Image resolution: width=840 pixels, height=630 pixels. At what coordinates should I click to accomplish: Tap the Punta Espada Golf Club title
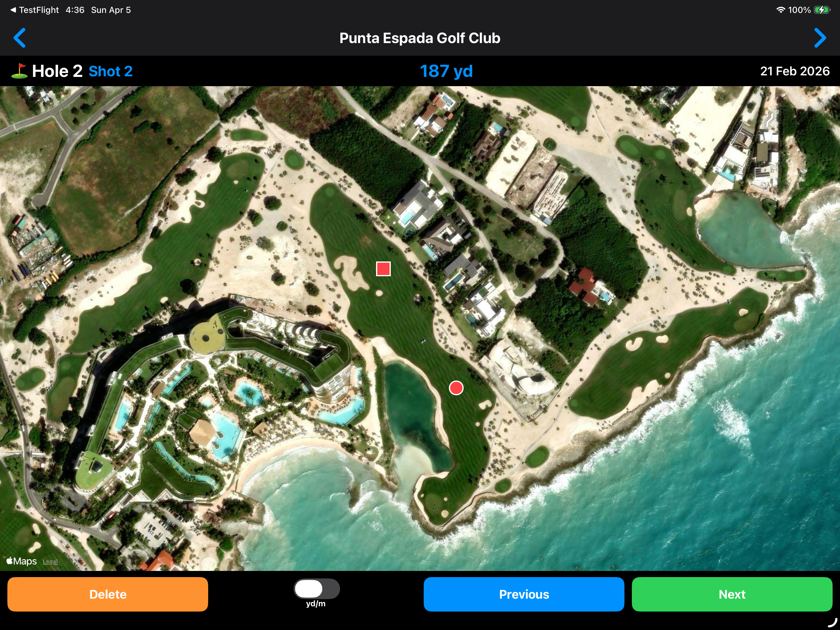[420, 38]
